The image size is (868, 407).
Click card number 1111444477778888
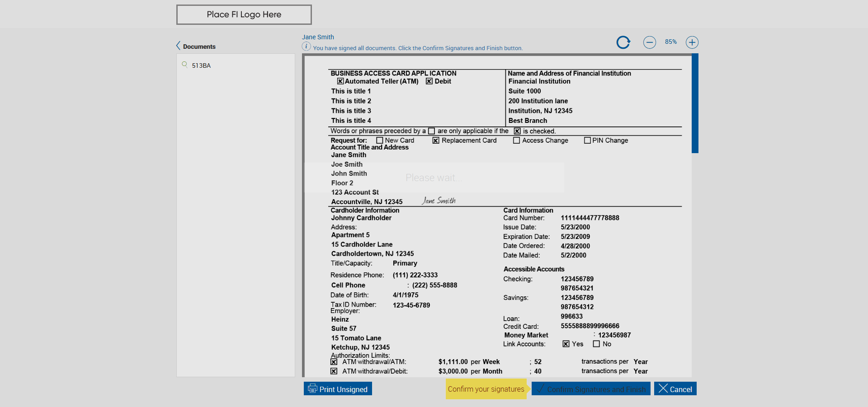(590, 218)
